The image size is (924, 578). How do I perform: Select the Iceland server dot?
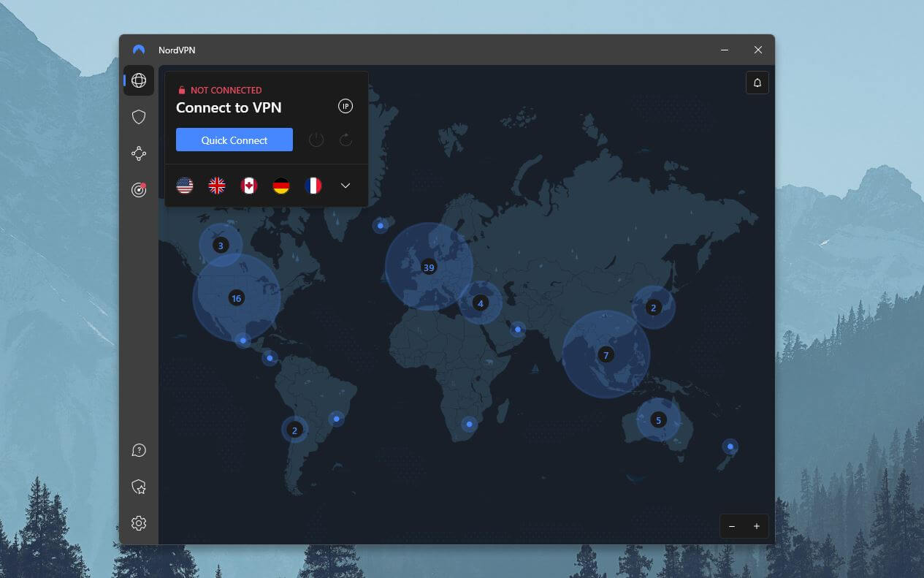pyautogui.click(x=381, y=226)
